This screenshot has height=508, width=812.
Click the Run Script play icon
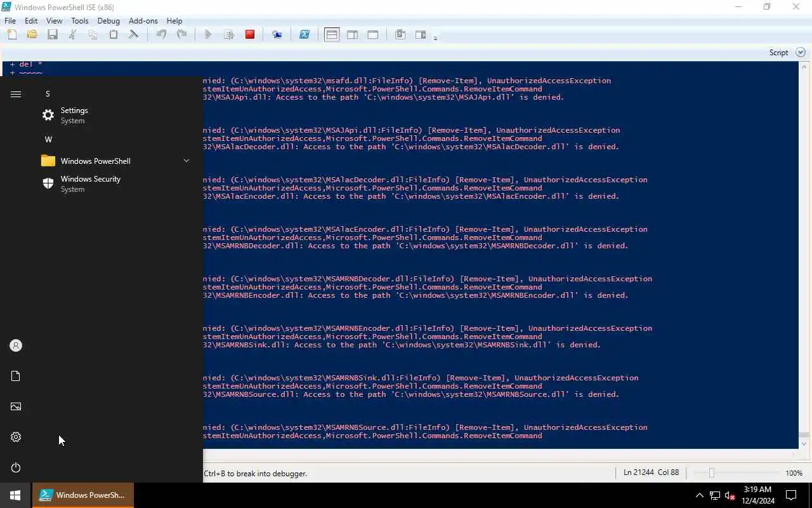click(208, 35)
